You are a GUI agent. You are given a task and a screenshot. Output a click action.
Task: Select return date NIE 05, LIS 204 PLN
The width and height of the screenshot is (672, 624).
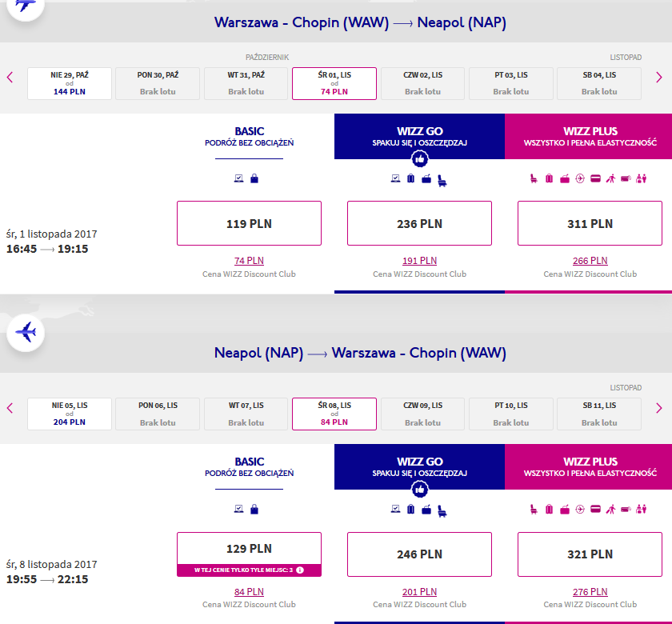(x=70, y=414)
